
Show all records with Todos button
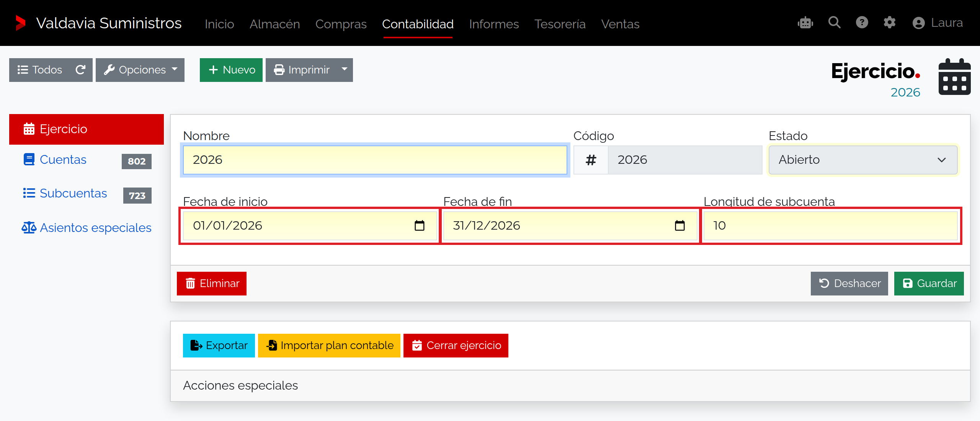pos(40,70)
